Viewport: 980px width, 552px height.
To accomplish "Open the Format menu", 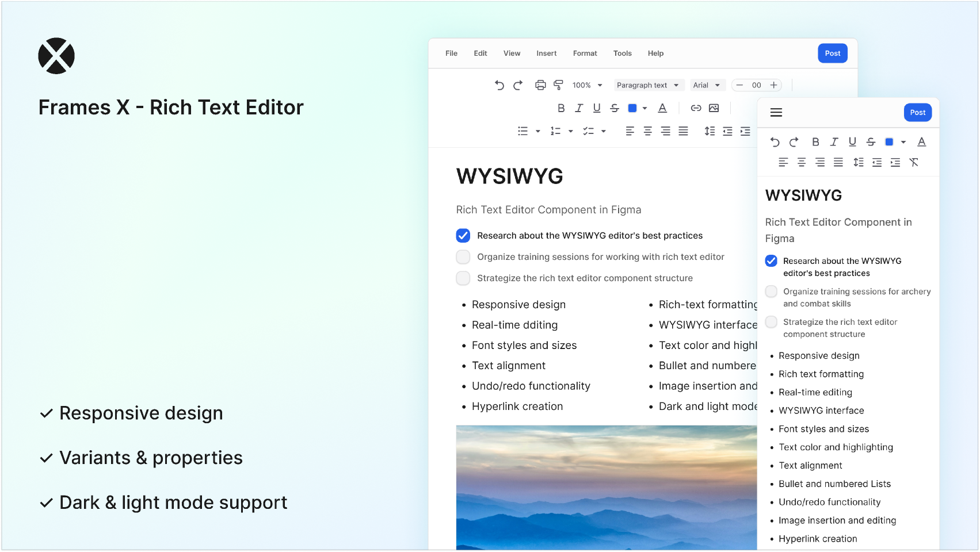I will [585, 53].
